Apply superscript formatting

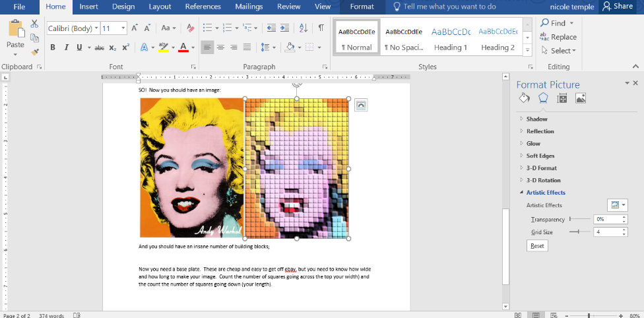click(125, 48)
